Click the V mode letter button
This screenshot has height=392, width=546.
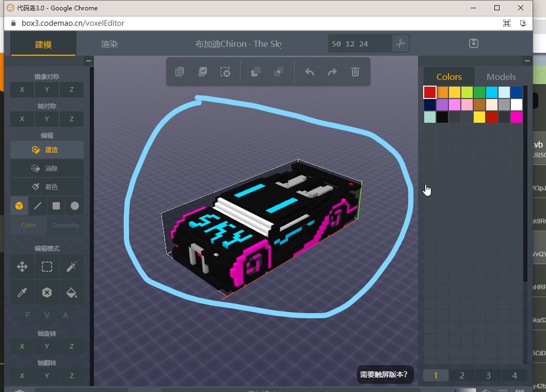click(x=46, y=316)
